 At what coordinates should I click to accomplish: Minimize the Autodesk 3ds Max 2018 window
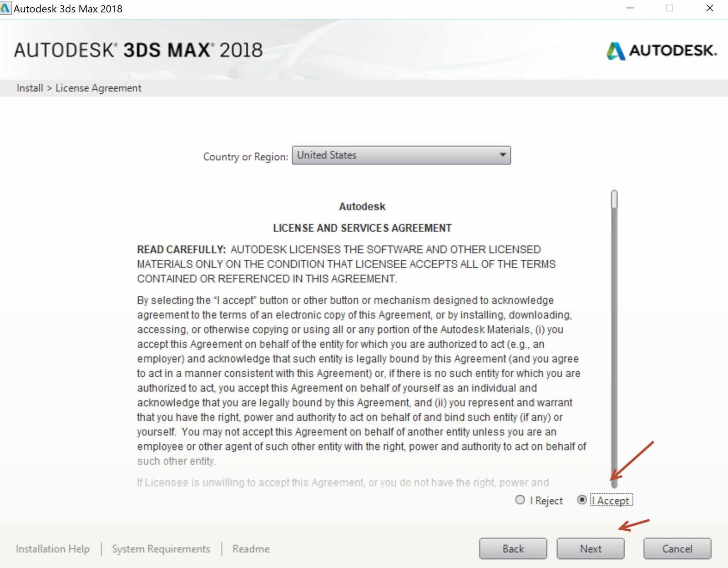tap(629, 8)
